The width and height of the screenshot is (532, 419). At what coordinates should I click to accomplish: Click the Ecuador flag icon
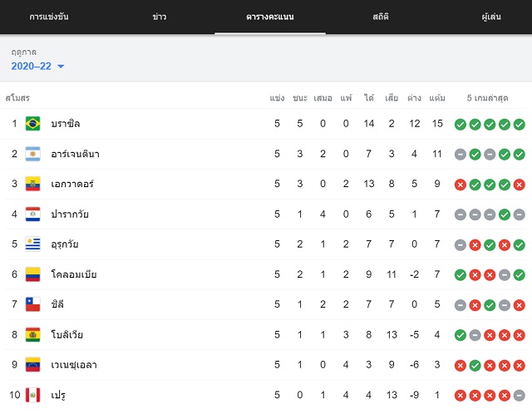pos(33,184)
